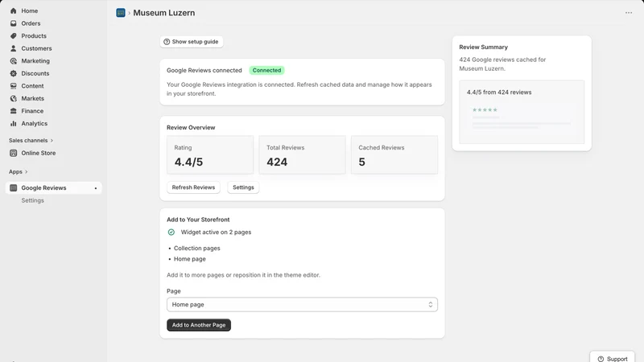Click the Orders inbox icon
The image size is (644, 362).
13,23
